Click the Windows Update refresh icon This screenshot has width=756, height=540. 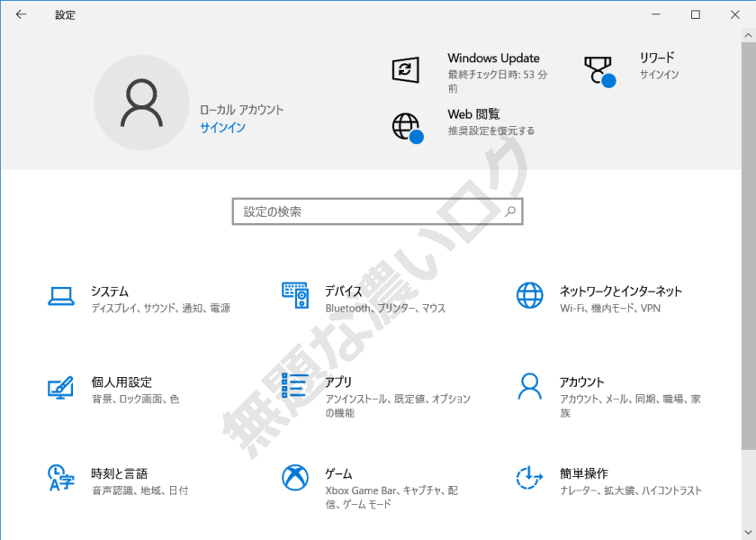(x=406, y=69)
